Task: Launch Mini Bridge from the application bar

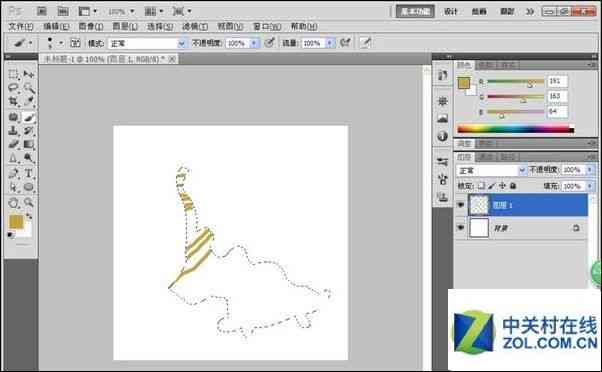Action: 63,11
